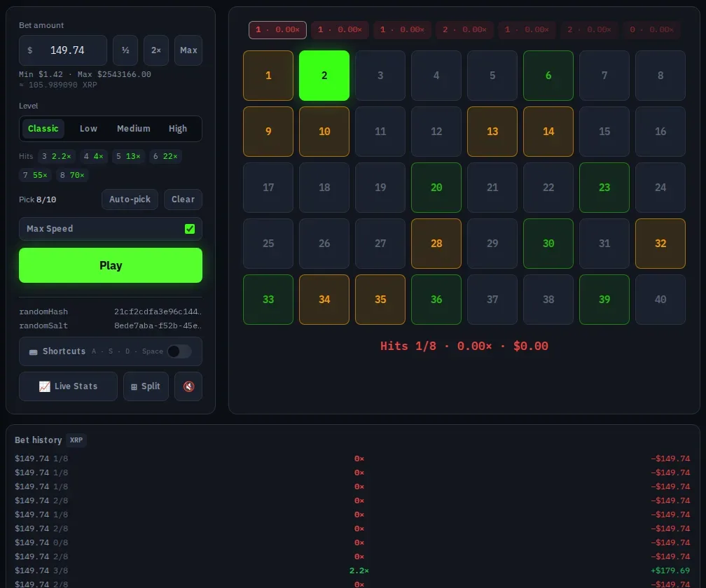706x588 pixels.
Task: Click the randomHash value text
Action: coord(158,311)
